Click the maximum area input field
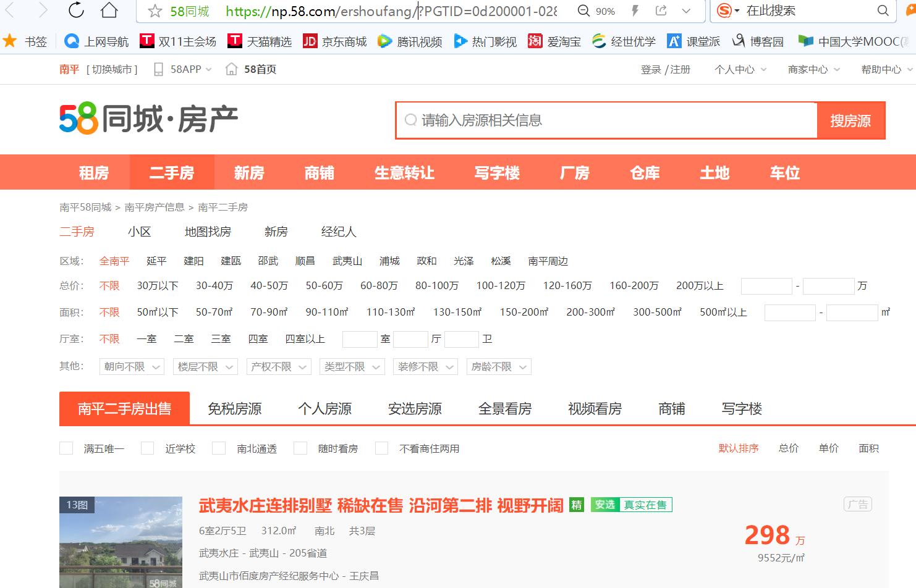The image size is (916, 588). click(x=852, y=313)
